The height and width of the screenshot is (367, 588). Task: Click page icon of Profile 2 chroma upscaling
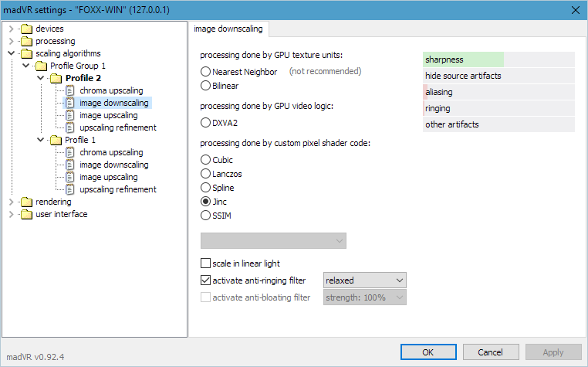[x=70, y=90]
